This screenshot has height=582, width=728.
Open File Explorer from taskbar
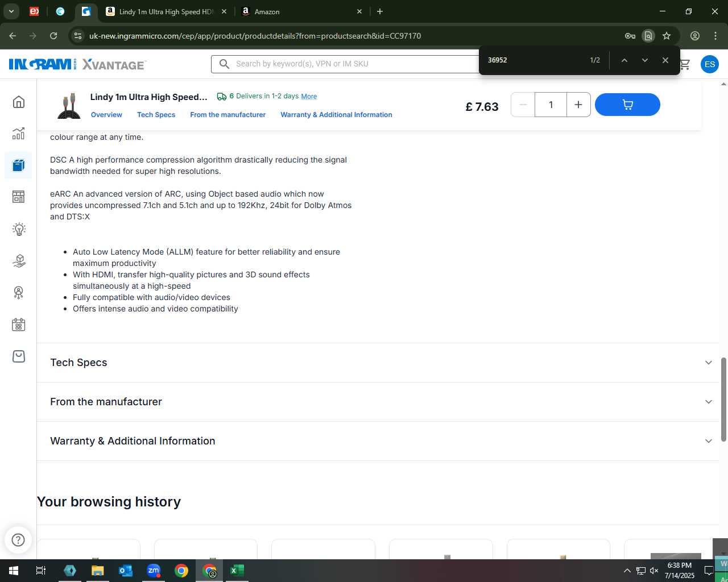[x=98, y=571]
